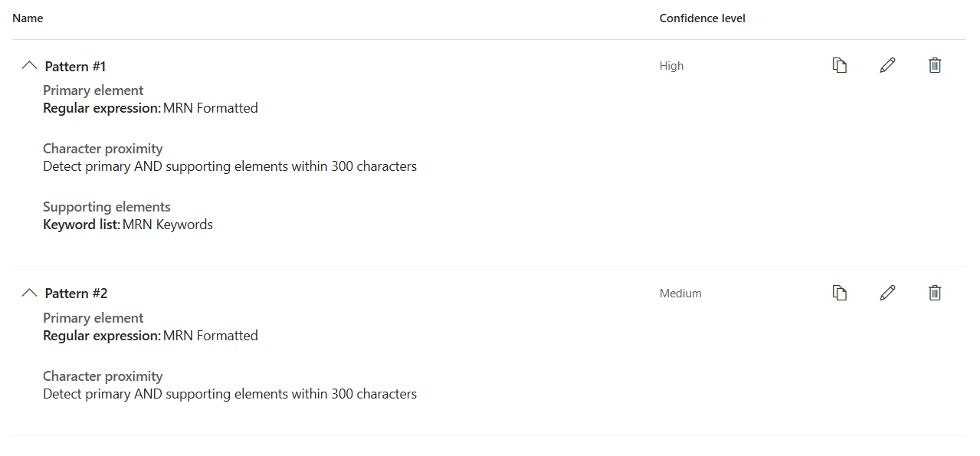Collapse Pattern #2 details chevron
Image resolution: width=980 pixels, height=456 pixels.
click(29, 293)
